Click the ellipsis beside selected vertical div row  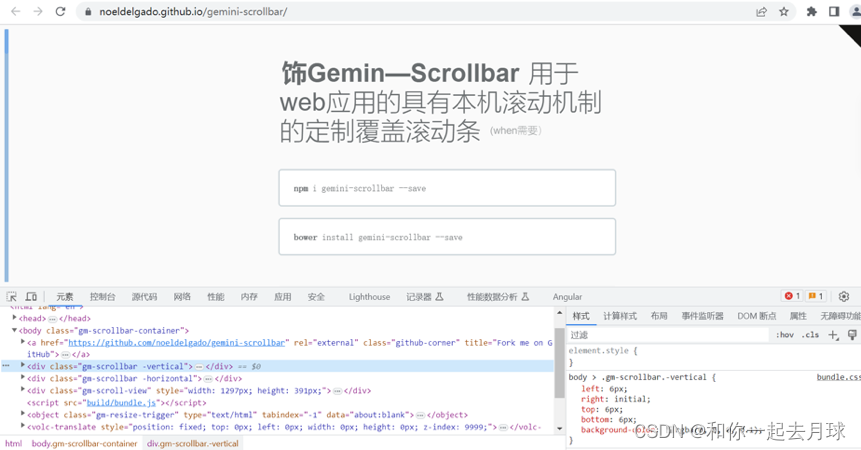tap(6, 366)
